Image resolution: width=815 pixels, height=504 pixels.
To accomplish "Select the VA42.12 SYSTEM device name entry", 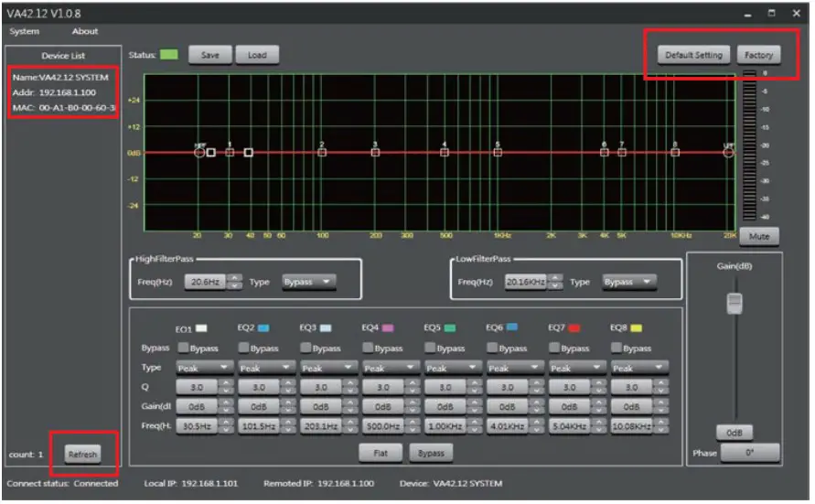I will [60, 78].
